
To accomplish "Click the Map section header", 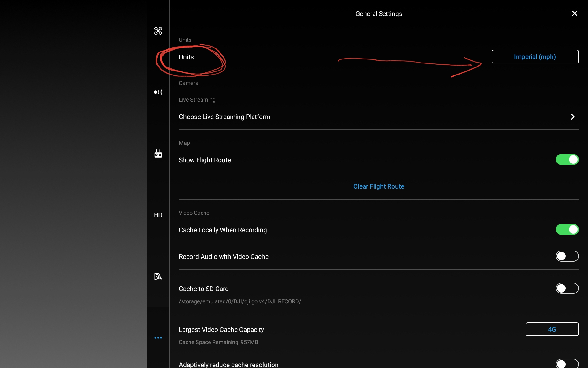I will point(184,143).
